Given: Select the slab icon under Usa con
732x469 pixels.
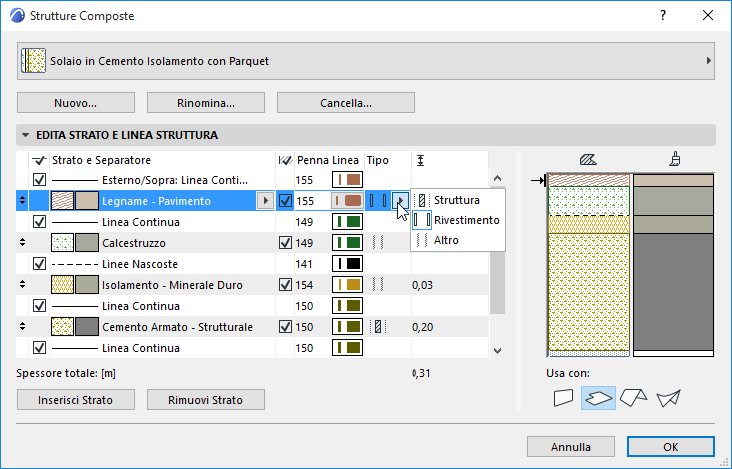Looking at the screenshot, I should tap(598, 398).
